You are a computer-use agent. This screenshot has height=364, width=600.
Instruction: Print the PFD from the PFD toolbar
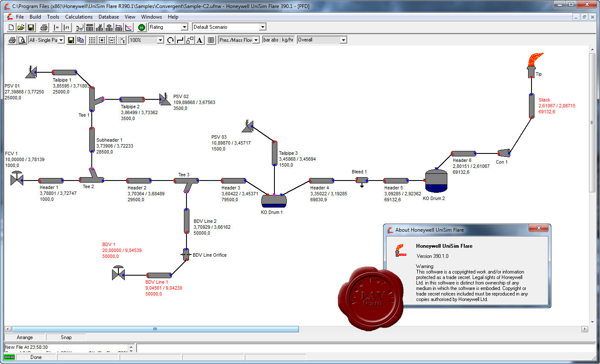(12, 40)
